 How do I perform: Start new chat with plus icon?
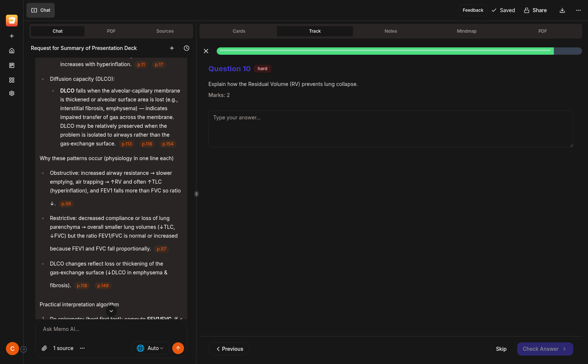tap(172, 48)
